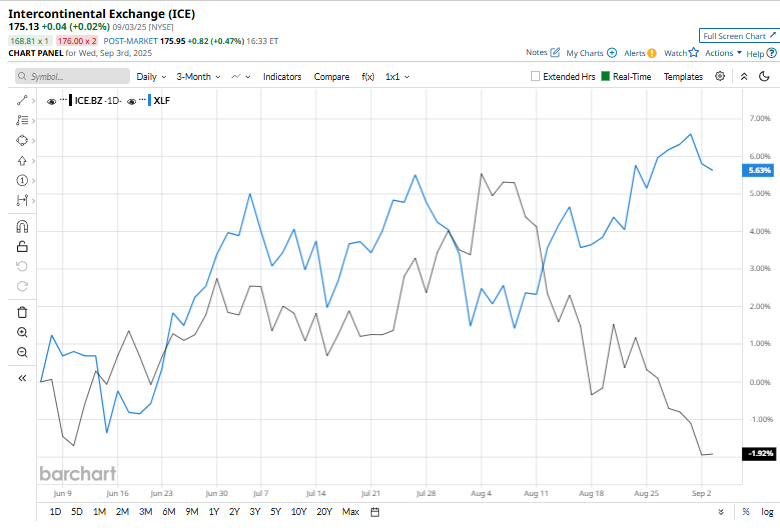The image size is (780, 528).
Task: Click the -1.92% ICE price label
Action: click(x=758, y=453)
